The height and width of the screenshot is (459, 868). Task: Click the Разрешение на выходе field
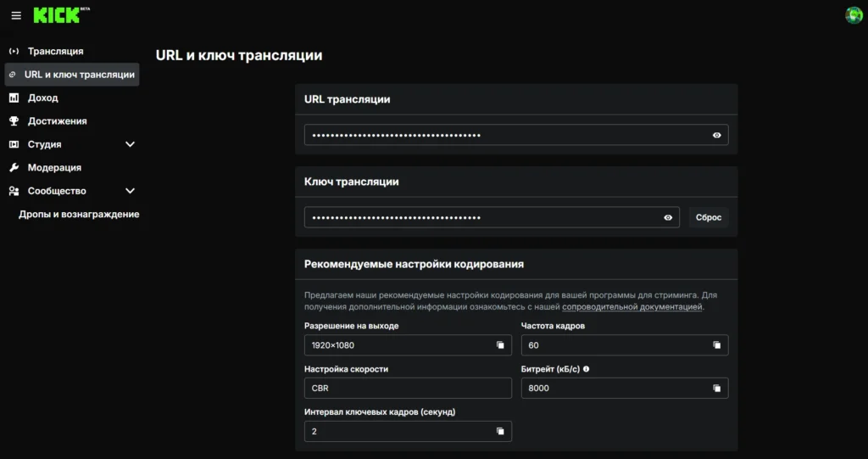tap(408, 344)
